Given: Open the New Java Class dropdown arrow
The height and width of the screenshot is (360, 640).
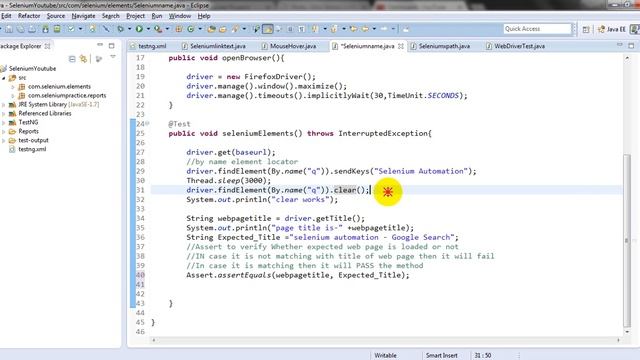Looking at the screenshot, I should [x=200, y=29].
